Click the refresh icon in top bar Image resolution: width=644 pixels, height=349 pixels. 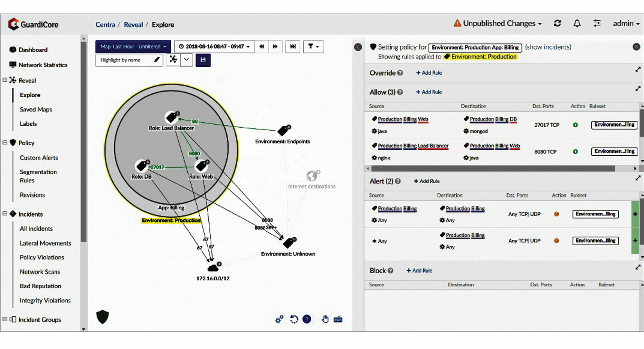[557, 24]
